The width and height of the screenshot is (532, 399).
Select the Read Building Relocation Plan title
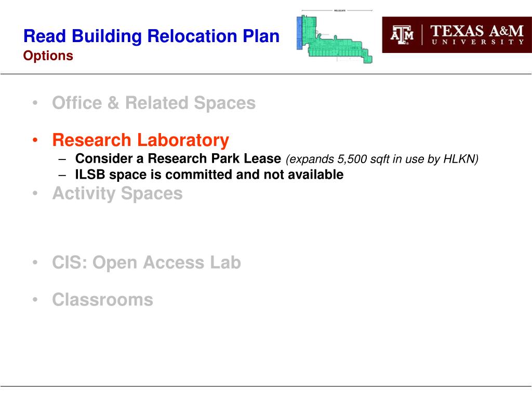151,36
